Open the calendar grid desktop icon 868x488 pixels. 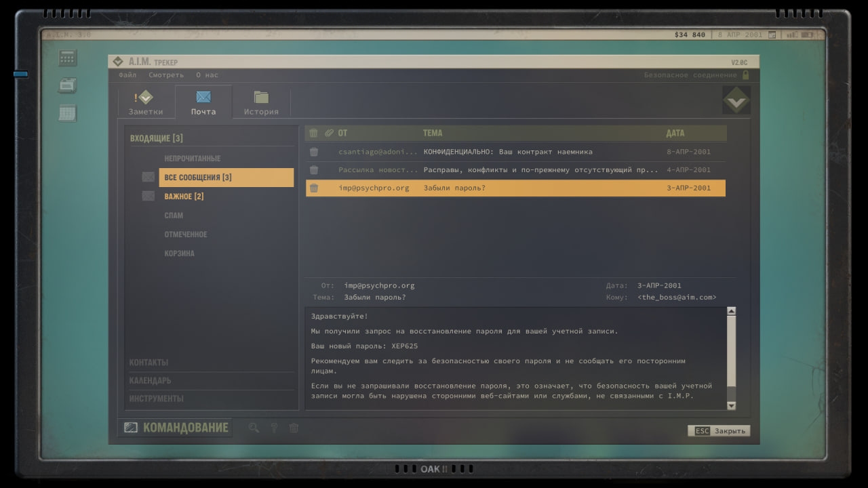67,113
